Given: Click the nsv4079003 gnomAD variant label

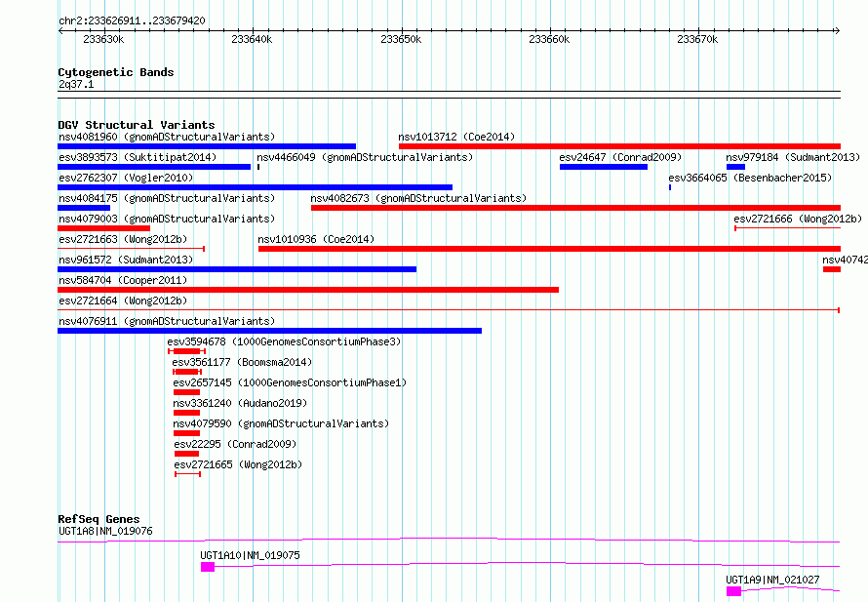Looking at the screenshot, I should tap(167, 219).
